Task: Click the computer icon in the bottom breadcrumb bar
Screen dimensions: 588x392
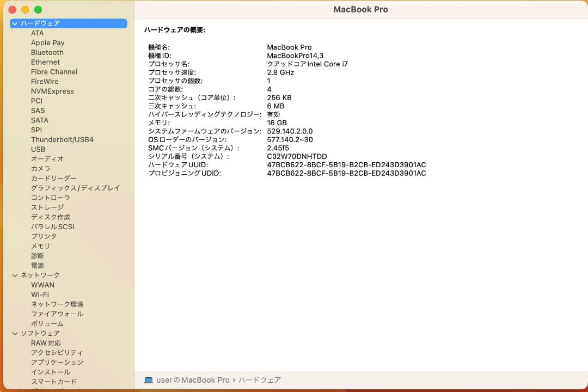Action: 148,380
